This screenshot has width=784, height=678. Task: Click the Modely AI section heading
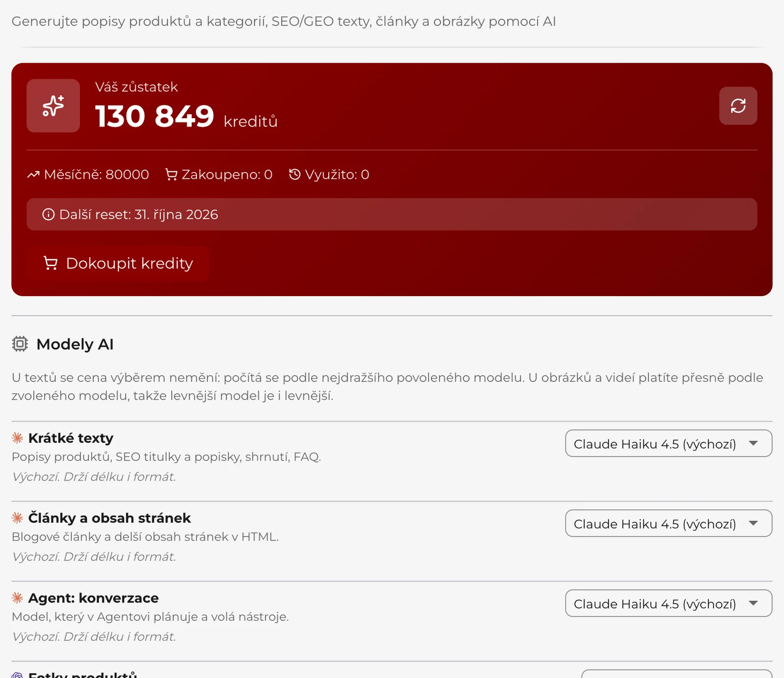(x=75, y=344)
